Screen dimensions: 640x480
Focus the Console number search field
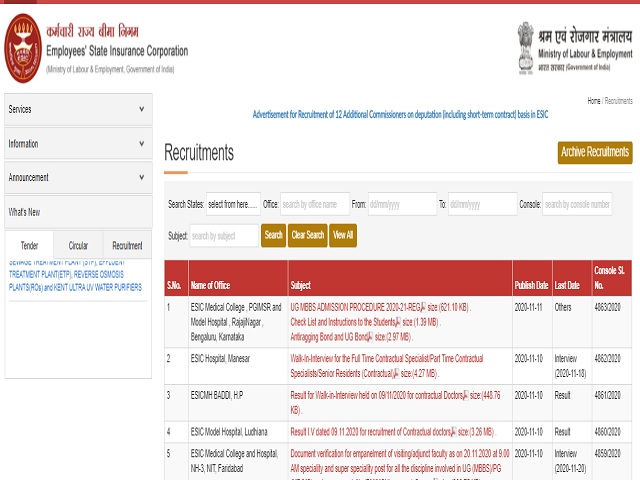(577, 204)
